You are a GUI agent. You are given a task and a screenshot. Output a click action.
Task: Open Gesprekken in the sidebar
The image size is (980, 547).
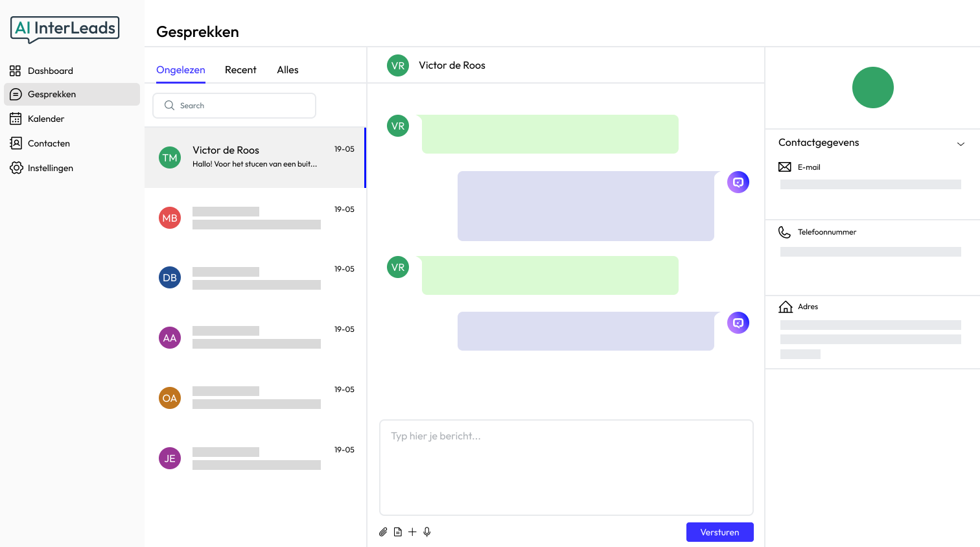72,94
